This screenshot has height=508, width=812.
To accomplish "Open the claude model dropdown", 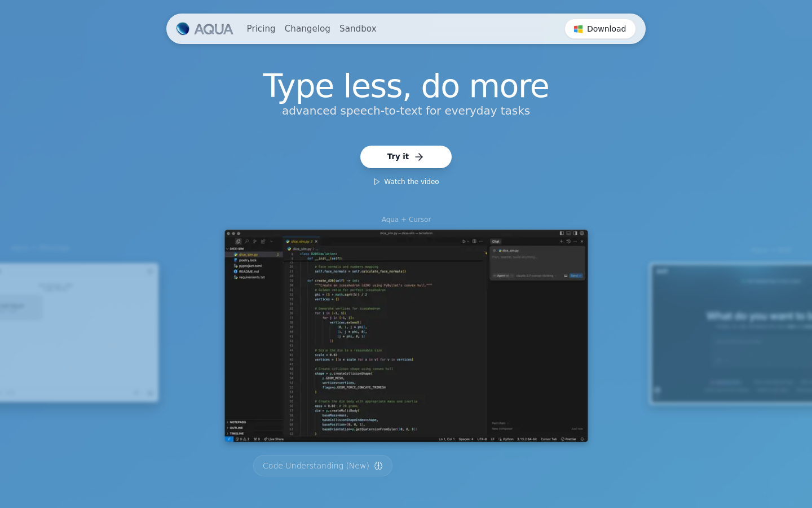I will 536,276.
